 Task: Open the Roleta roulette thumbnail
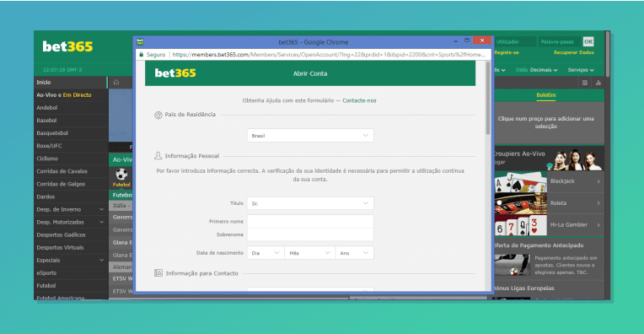coord(520,203)
